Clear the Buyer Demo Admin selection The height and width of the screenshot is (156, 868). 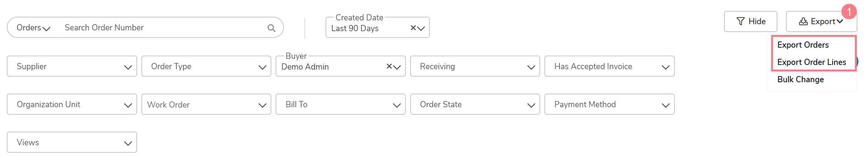click(389, 66)
